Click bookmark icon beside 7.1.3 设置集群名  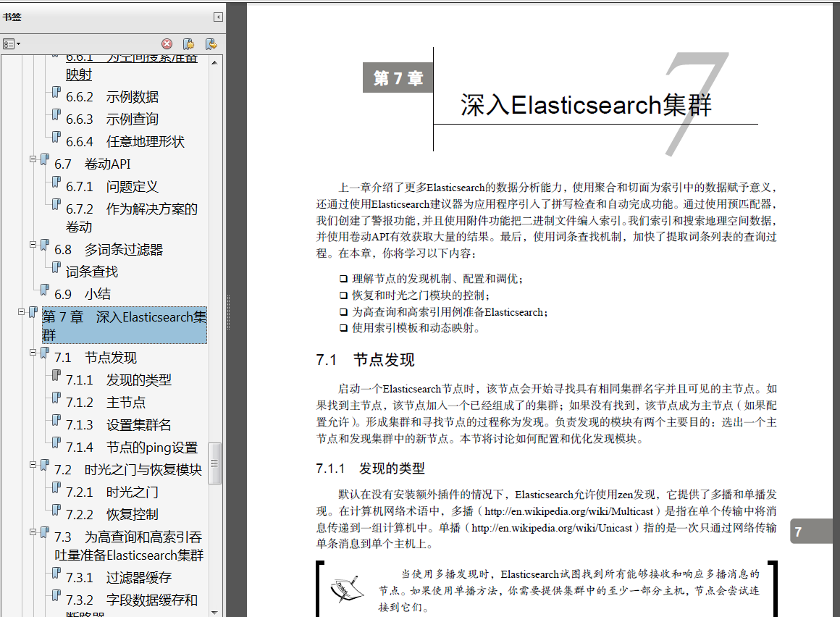tap(56, 421)
